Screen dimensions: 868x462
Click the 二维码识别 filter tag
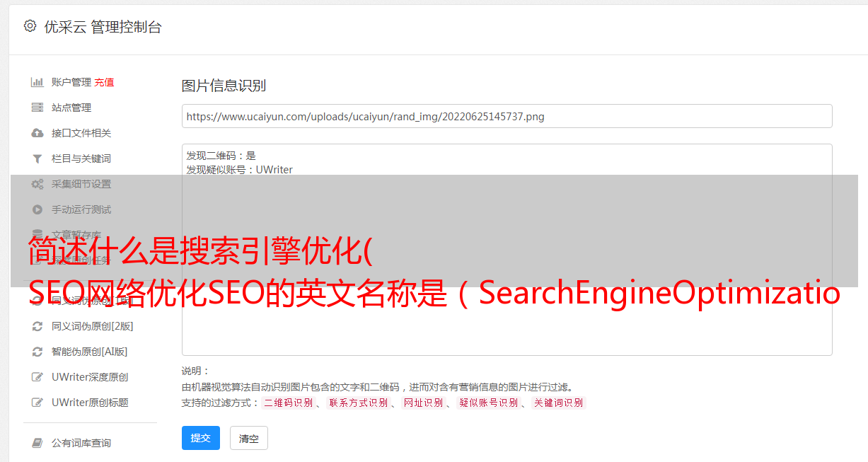(x=288, y=403)
